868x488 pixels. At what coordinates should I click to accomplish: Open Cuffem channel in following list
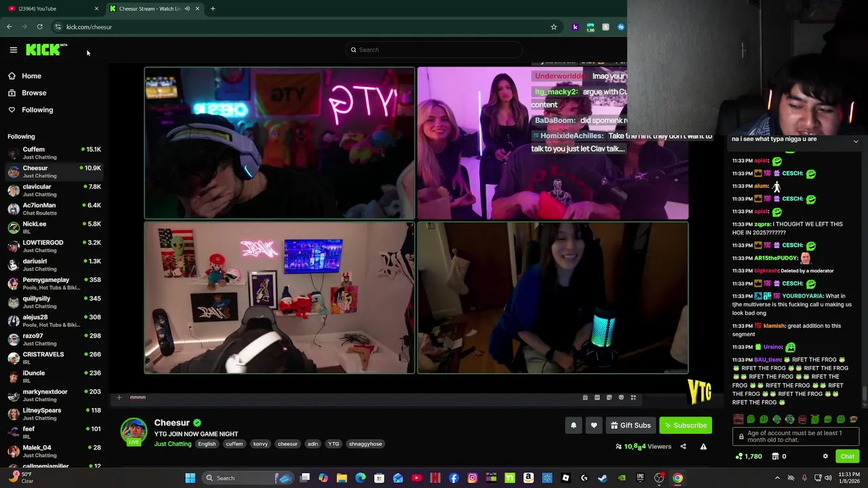[54, 153]
